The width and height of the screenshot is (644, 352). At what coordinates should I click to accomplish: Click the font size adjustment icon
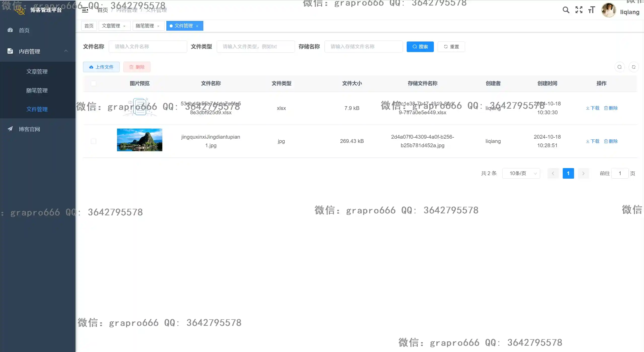click(591, 10)
